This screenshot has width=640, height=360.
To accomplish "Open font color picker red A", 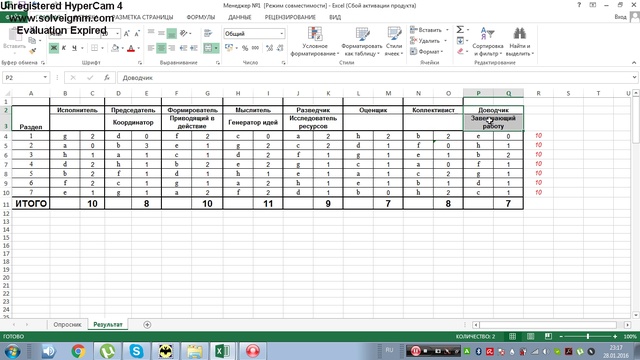I will point(131,48).
